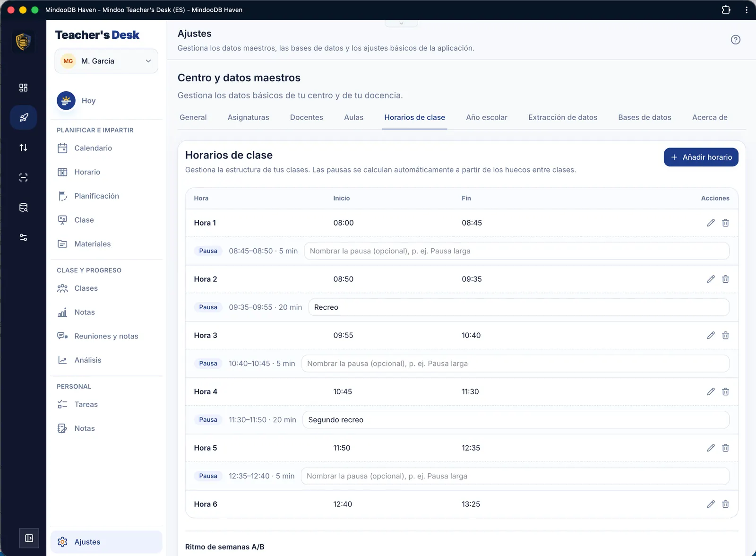Switch to the Año escolar tab

487,117
